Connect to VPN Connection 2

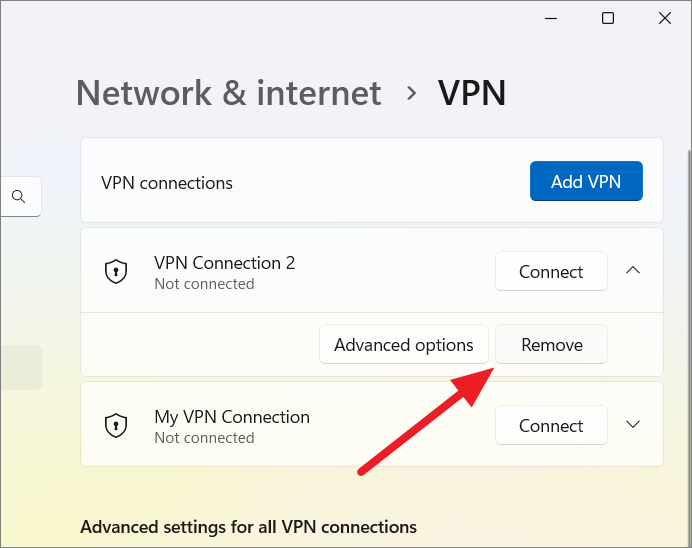click(551, 271)
